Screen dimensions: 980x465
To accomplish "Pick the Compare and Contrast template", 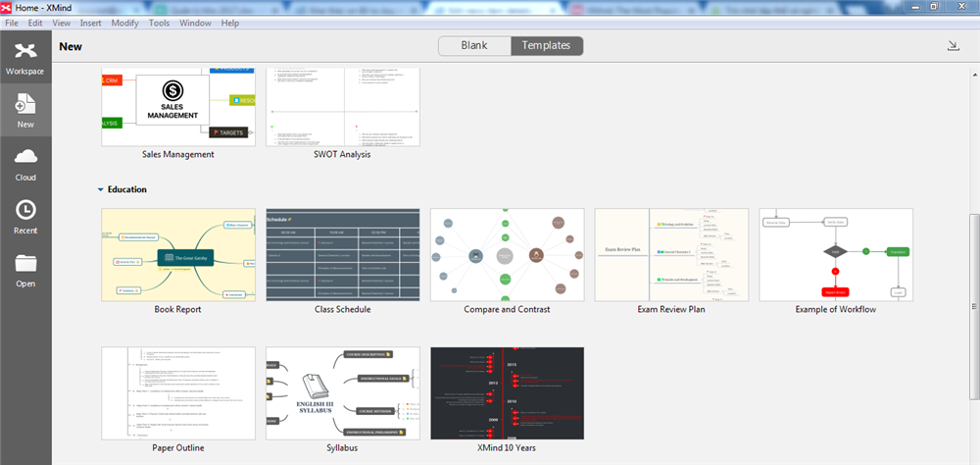I will (x=507, y=254).
